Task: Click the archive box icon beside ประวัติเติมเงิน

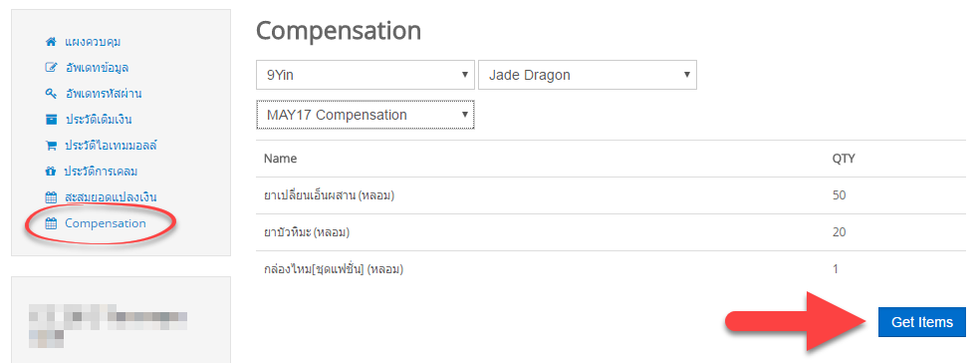Action: point(51,120)
